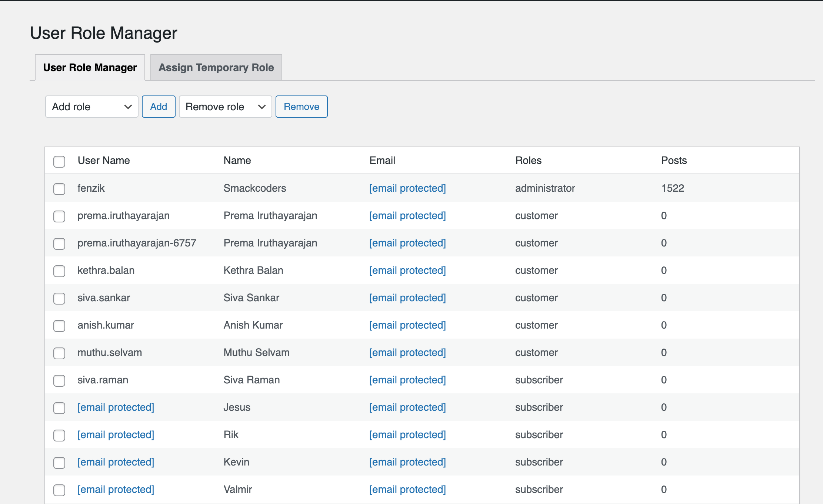Viewport: 823px width, 504px height.
Task: Click the protected username link on Jesus's row
Action: click(x=116, y=407)
